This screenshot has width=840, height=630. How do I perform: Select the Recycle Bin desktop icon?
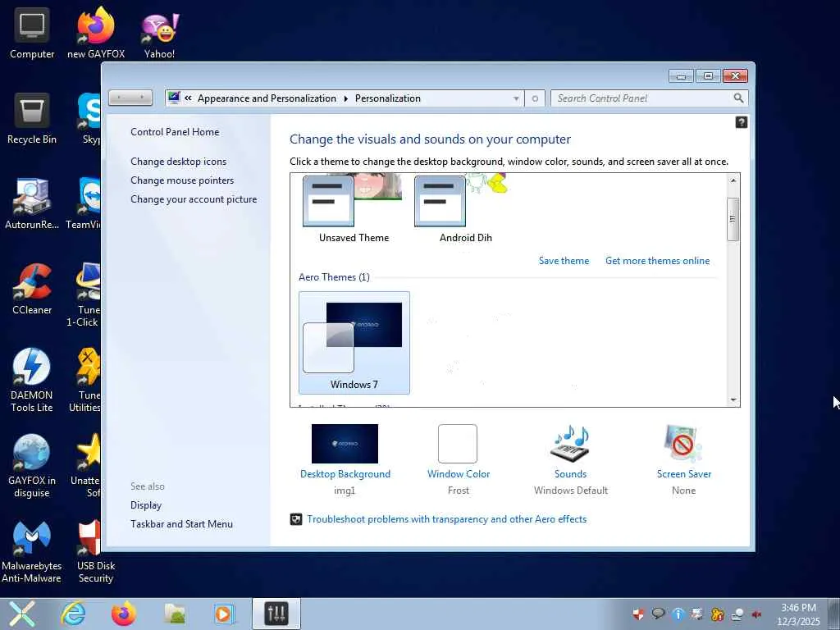click(x=32, y=118)
